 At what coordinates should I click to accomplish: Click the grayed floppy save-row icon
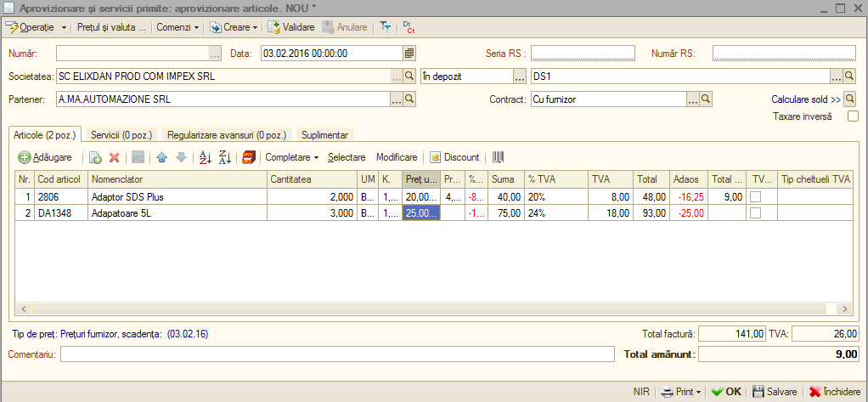tap(138, 158)
